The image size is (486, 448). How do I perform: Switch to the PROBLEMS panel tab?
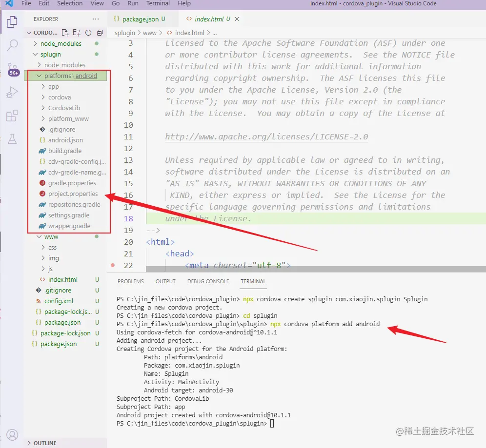[x=130, y=281]
